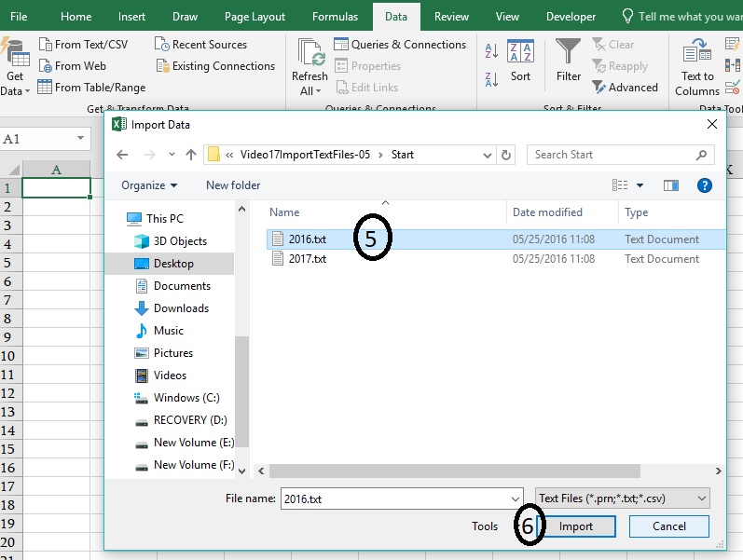Click the Import button

coord(576,526)
